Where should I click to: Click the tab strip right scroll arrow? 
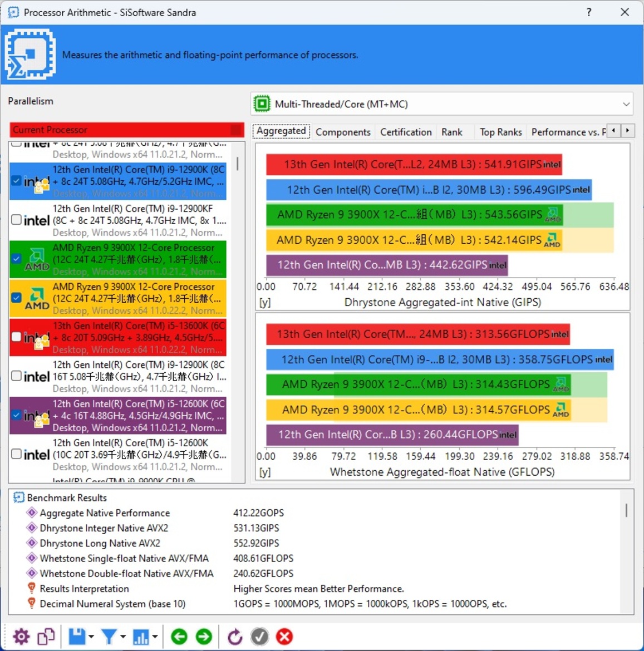(x=628, y=131)
